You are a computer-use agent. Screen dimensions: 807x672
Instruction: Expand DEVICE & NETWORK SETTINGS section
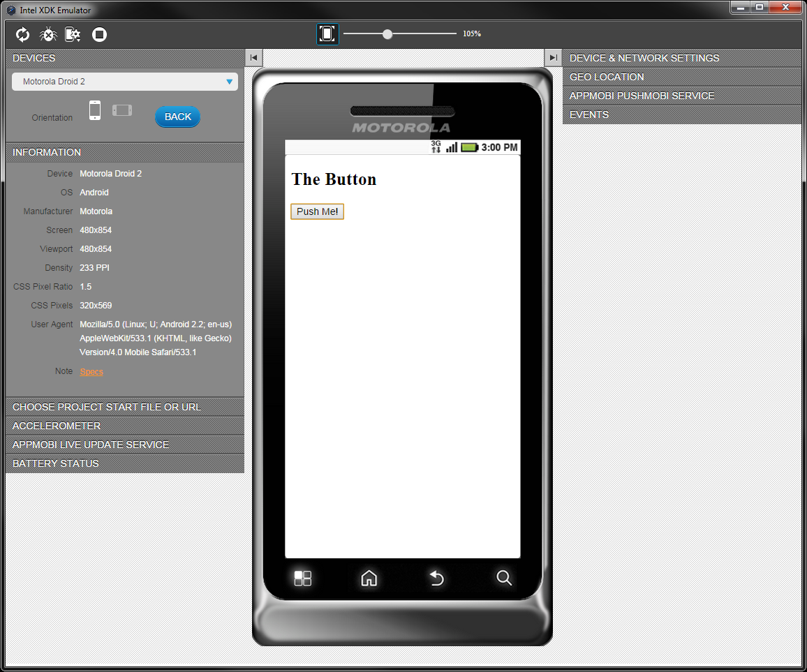coord(682,58)
